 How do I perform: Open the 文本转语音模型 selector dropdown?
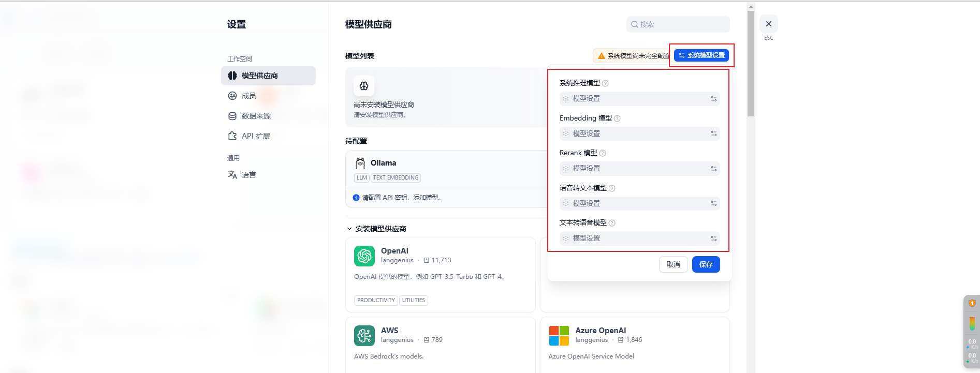pyautogui.click(x=640, y=238)
